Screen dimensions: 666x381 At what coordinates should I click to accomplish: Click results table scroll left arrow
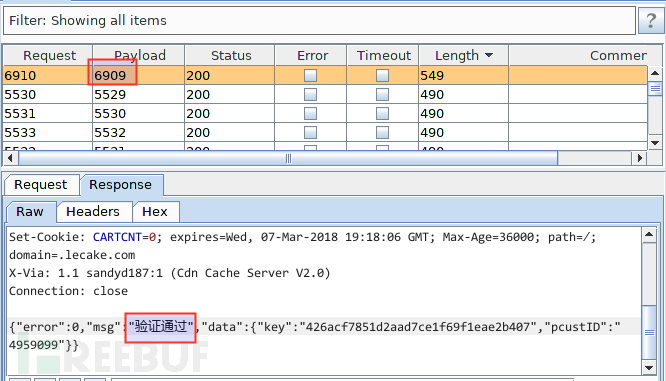(10, 158)
